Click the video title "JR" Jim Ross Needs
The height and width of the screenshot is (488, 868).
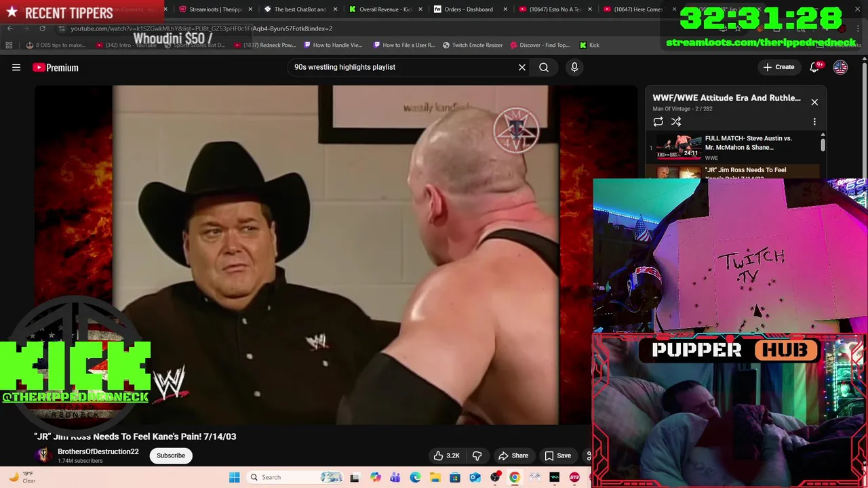click(x=135, y=436)
